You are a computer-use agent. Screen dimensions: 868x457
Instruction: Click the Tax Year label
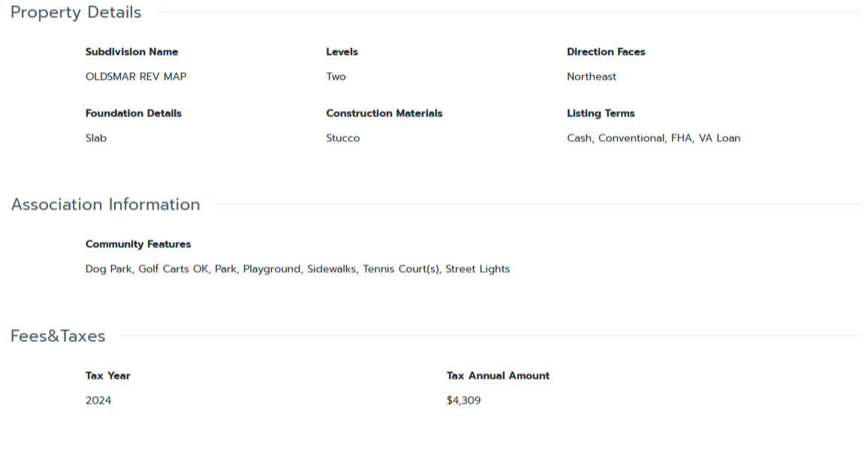point(108,376)
